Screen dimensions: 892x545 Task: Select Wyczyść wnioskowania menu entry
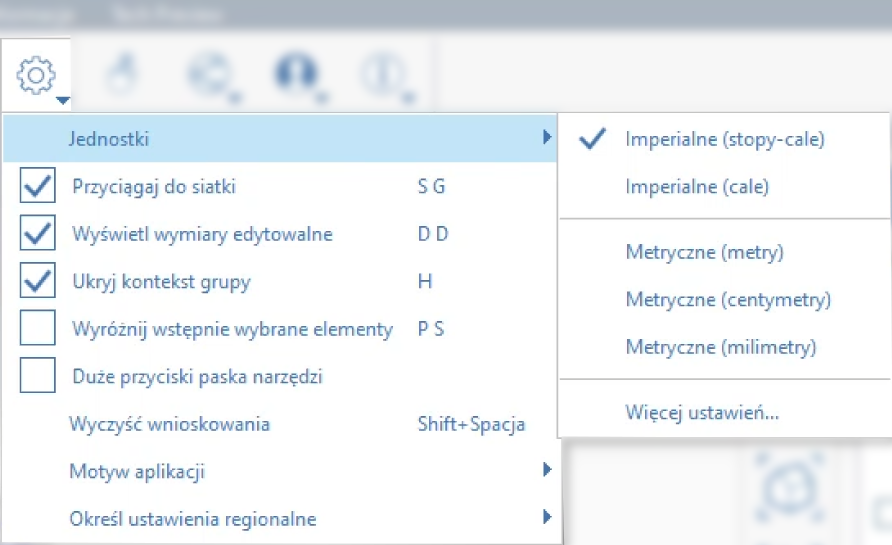point(170,424)
